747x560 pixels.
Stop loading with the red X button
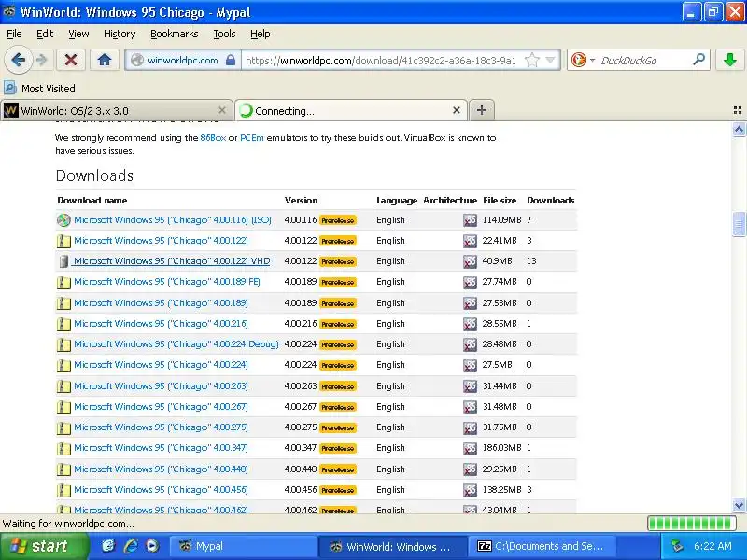pos(71,60)
